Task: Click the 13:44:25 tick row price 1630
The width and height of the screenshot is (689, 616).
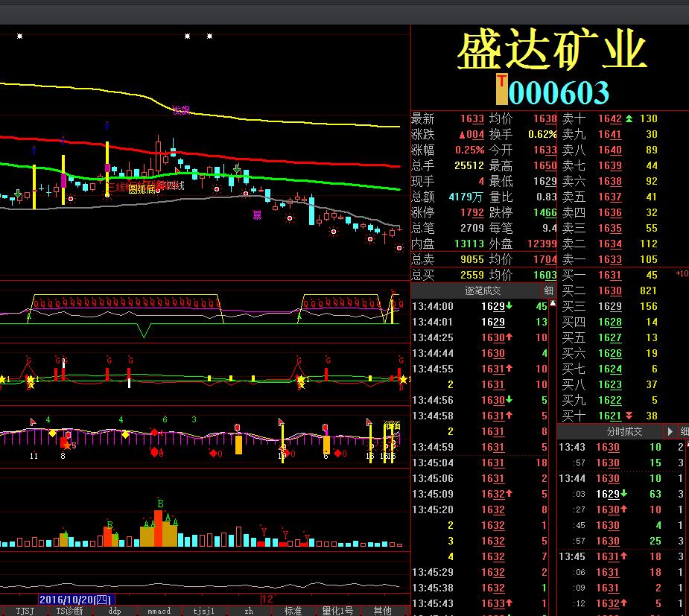Action: [x=493, y=337]
